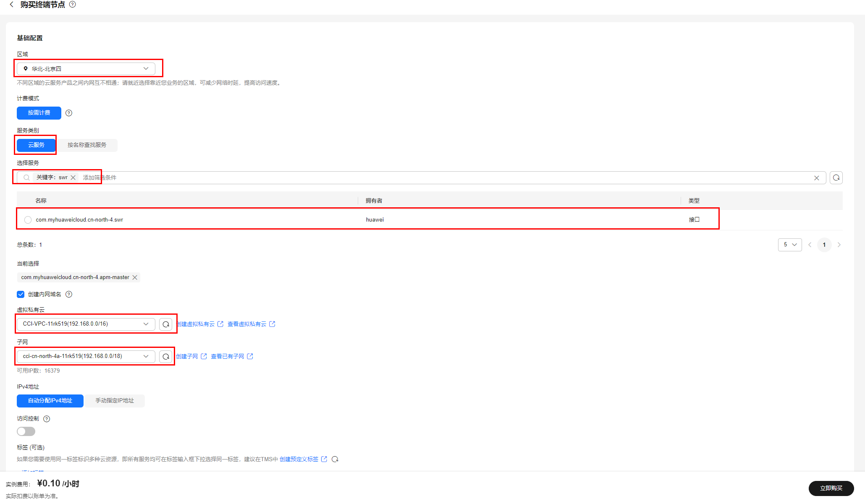Remove the swr keyword filter tag
865x504 pixels.
coord(73,178)
